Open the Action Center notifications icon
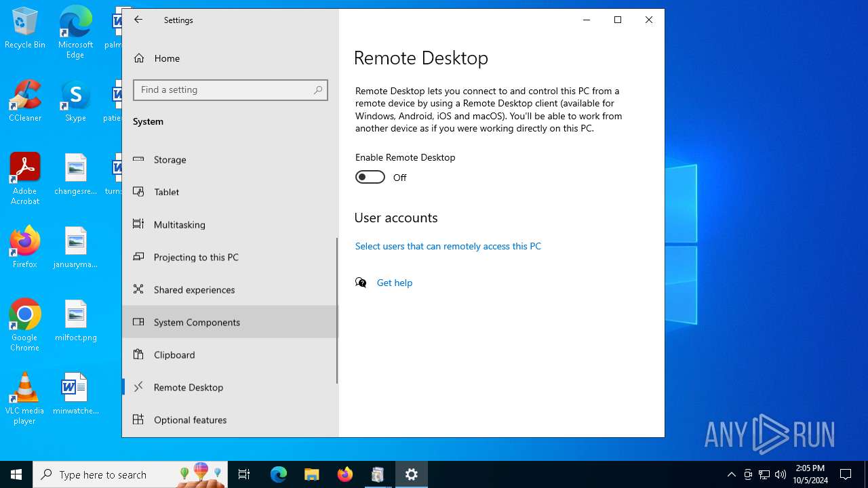The image size is (868, 488). click(x=846, y=474)
